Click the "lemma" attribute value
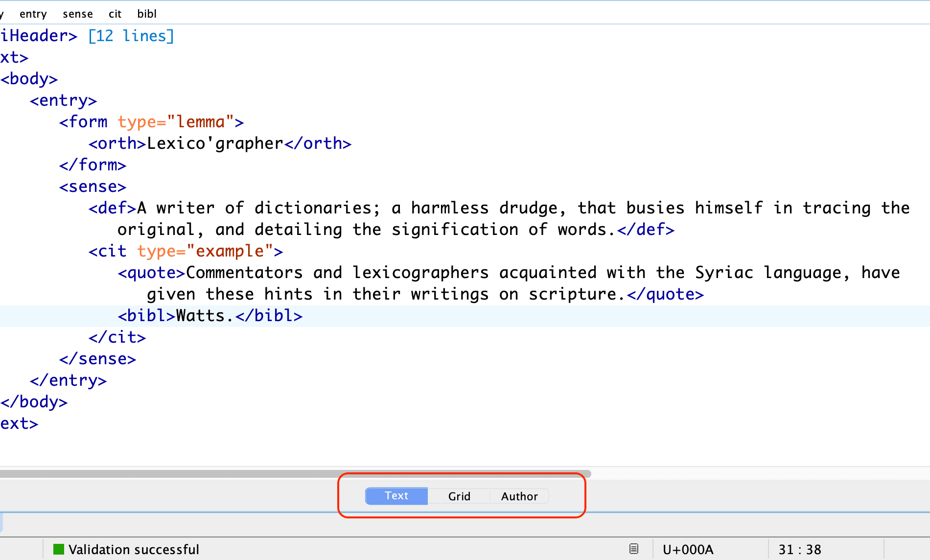Image resolution: width=930 pixels, height=560 pixels. [200, 122]
